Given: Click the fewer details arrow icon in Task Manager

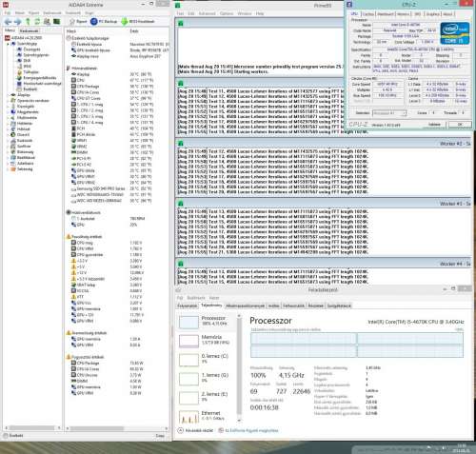Looking at the screenshot, I should pos(181,430).
